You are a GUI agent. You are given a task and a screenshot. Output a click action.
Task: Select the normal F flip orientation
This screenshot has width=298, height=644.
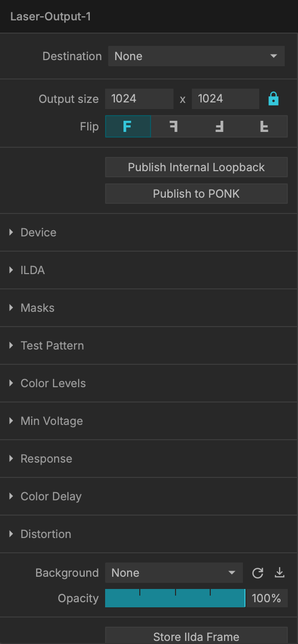(128, 126)
